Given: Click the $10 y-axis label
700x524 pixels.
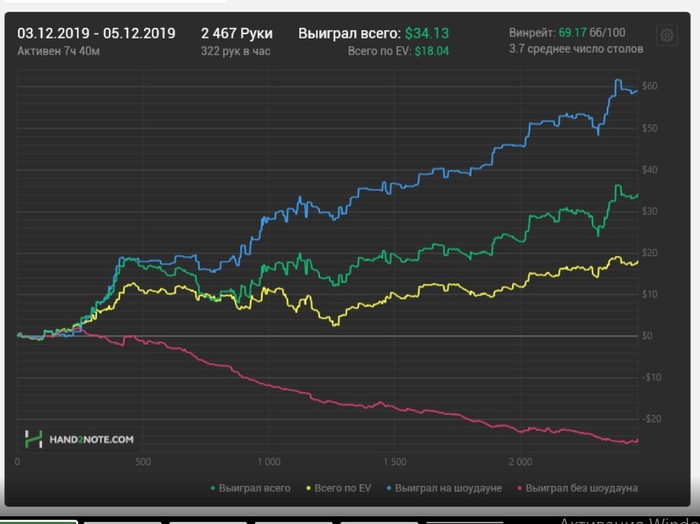Looking at the screenshot, I should click(650, 294).
